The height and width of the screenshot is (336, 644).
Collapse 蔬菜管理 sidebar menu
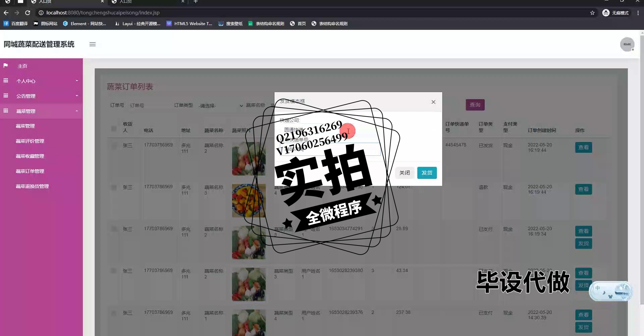tap(41, 111)
